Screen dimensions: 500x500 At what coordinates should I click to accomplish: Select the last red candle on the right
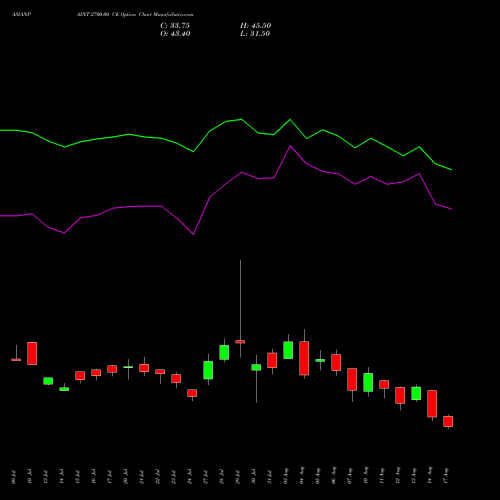448,421
